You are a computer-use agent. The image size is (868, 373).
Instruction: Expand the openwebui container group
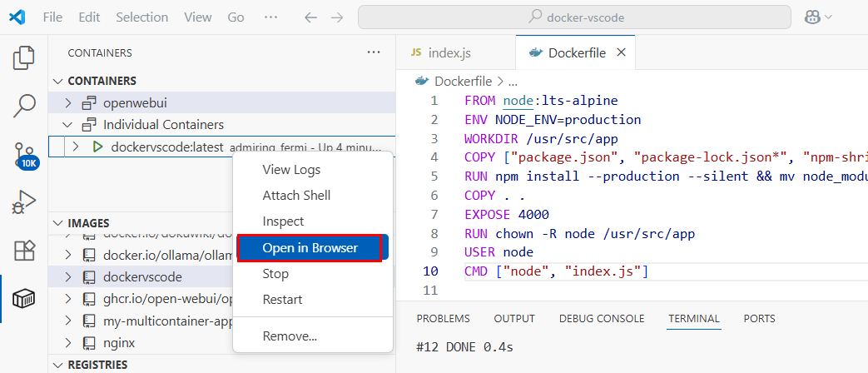tap(69, 103)
